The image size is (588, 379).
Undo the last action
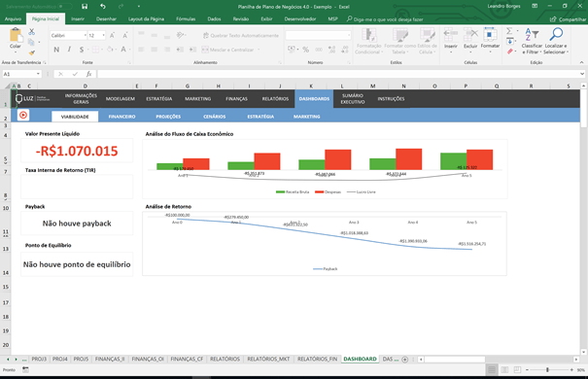(x=103, y=7)
